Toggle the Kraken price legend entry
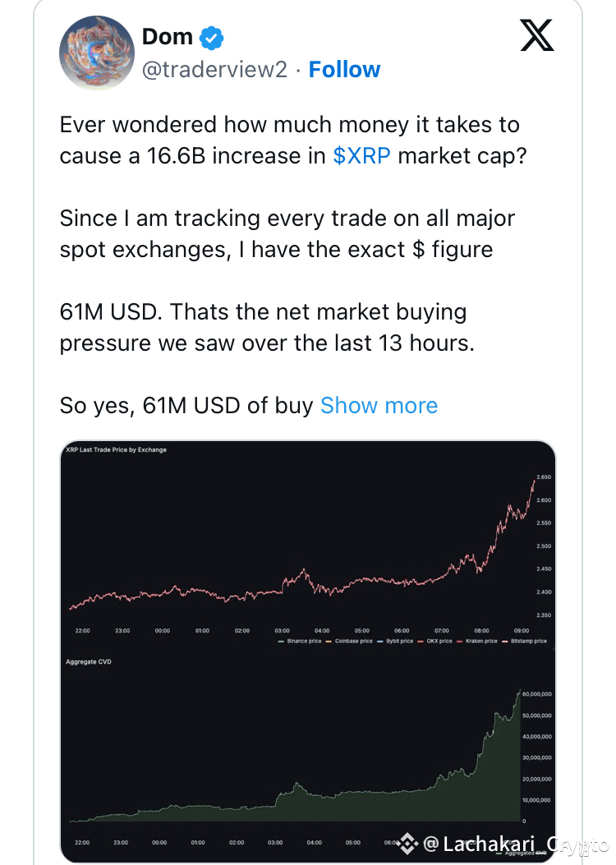 [477, 641]
